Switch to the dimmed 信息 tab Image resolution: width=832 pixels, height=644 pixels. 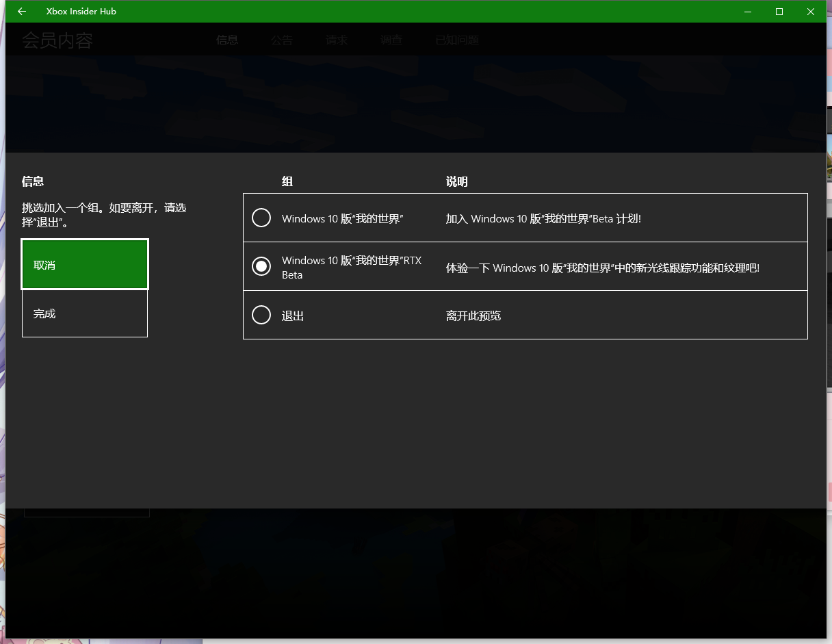[227, 40]
